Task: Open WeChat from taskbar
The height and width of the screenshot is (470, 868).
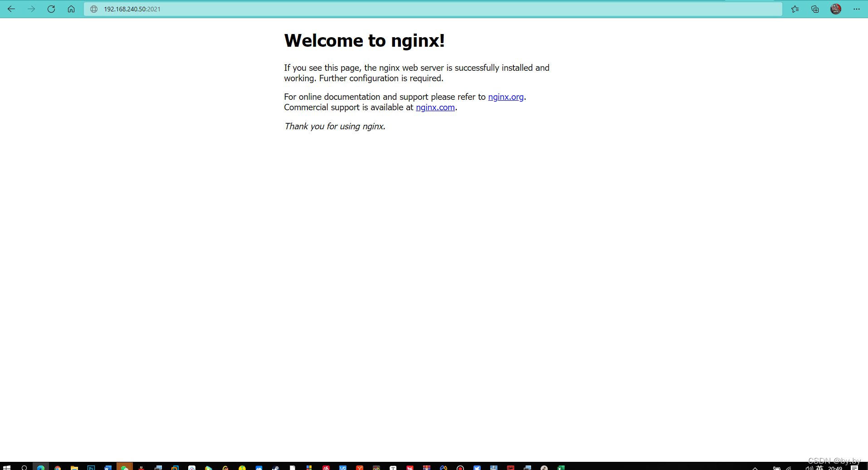Action: coord(125,467)
